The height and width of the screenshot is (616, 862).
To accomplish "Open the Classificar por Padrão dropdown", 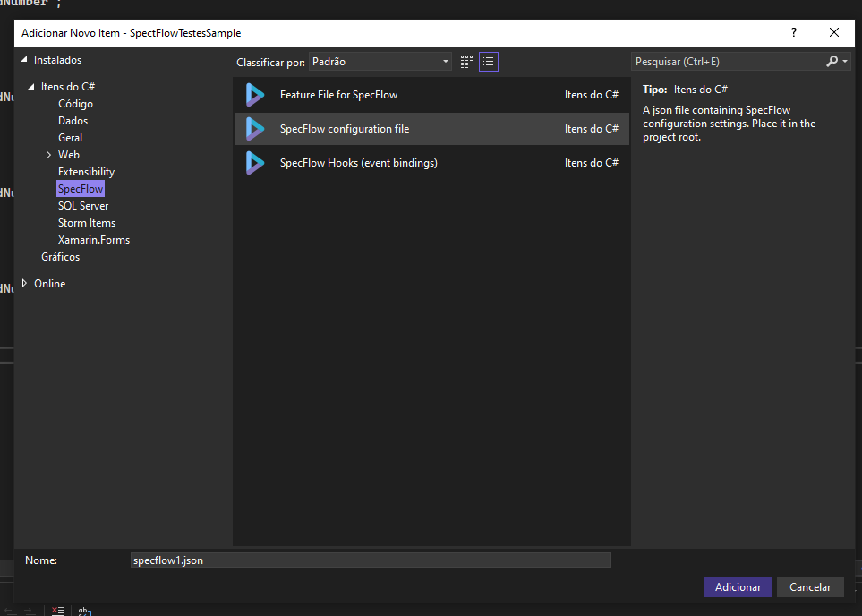I will point(380,62).
